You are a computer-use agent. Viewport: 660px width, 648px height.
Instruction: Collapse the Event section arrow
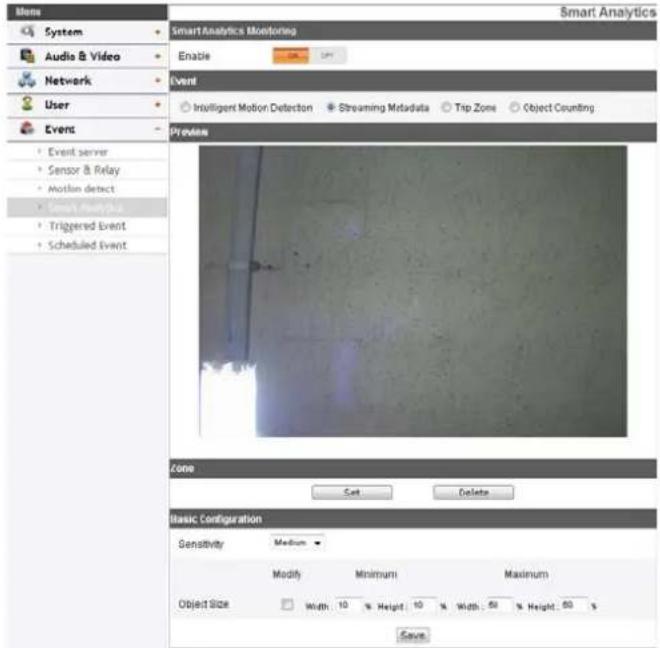[x=158, y=128]
